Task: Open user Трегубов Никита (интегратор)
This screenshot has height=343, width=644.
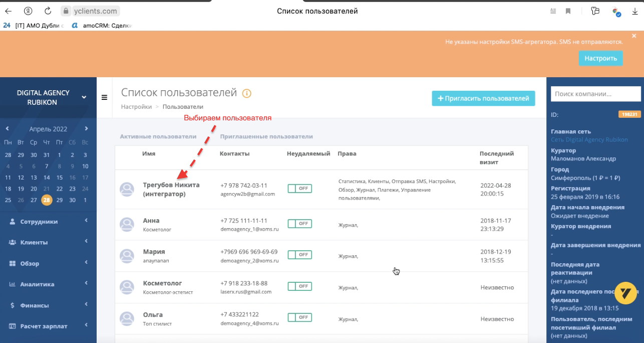Action: (x=171, y=189)
